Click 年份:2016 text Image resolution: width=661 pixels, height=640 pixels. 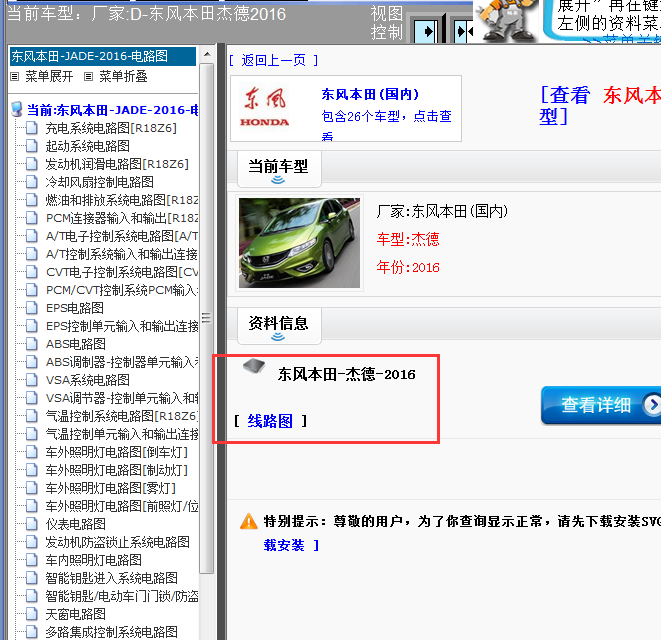click(x=408, y=267)
